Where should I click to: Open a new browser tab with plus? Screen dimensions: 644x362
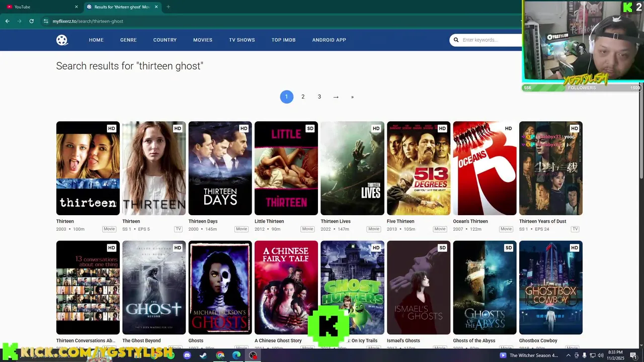(168, 7)
